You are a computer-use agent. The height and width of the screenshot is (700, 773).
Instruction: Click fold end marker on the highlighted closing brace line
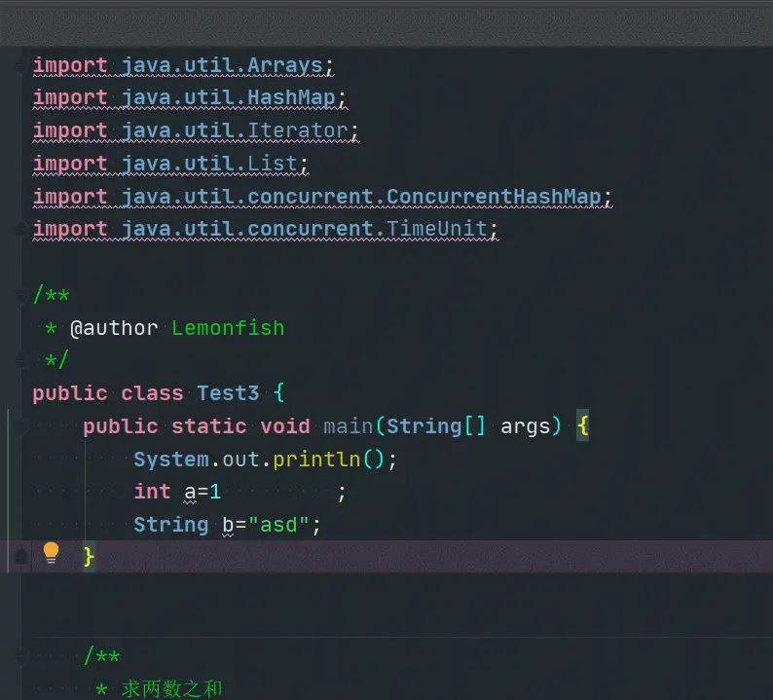point(21,557)
